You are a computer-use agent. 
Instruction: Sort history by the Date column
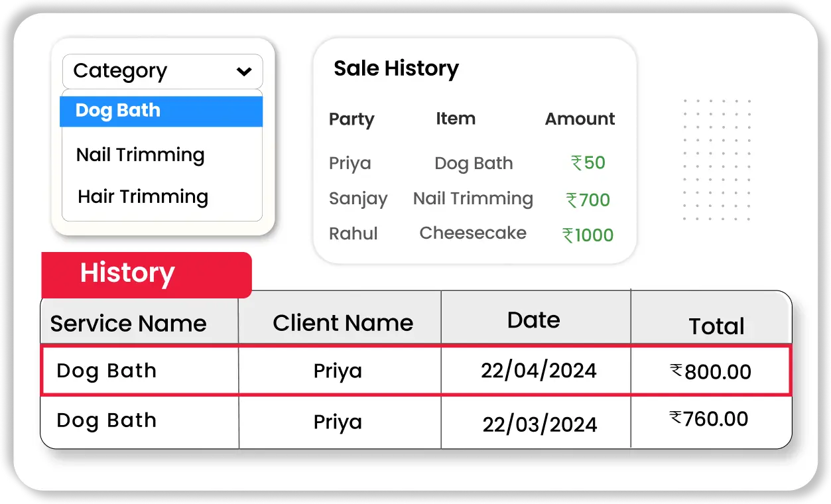click(x=533, y=320)
